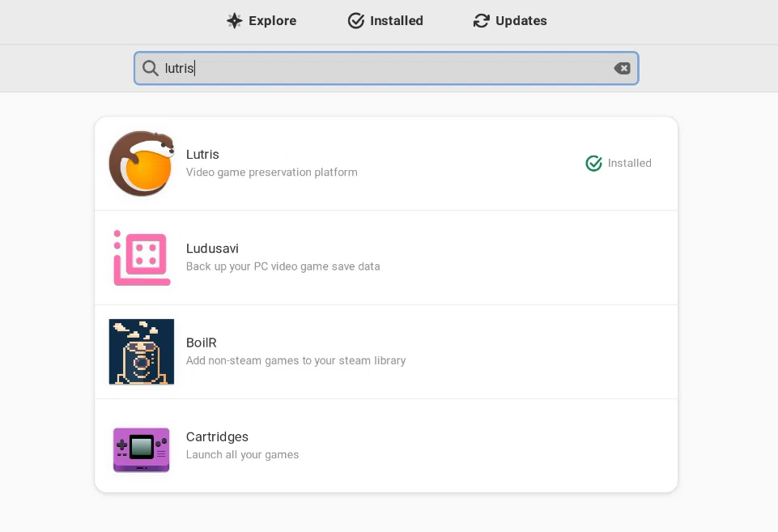778x532 pixels.
Task: Select the Cartridges app title
Action: [217, 436]
